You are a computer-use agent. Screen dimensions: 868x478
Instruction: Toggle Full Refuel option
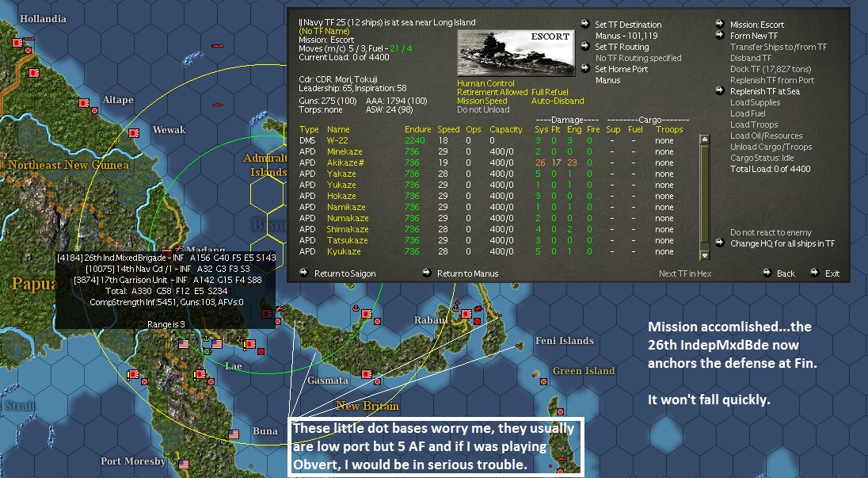pyautogui.click(x=550, y=92)
